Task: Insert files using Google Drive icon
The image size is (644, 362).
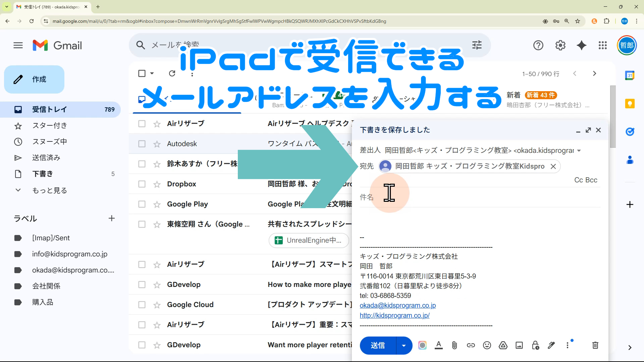Action: coord(503,345)
